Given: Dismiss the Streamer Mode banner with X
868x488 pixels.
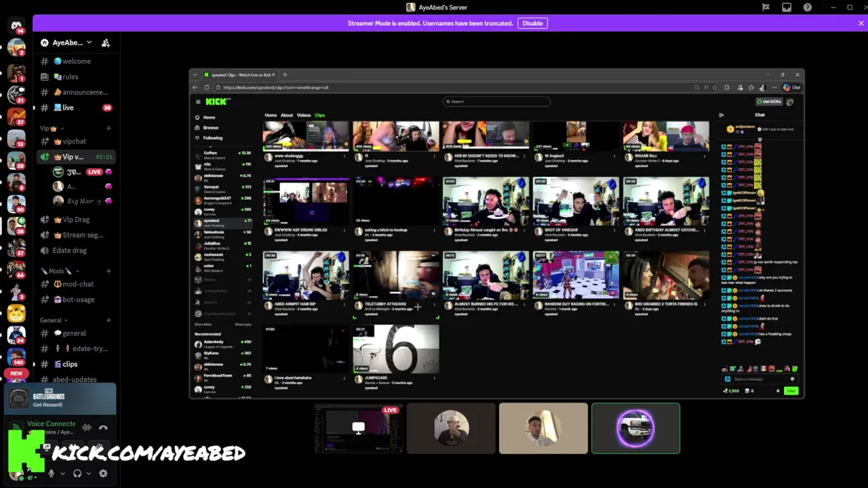Looking at the screenshot, I should pyautogui.click(x=861, y=23).
